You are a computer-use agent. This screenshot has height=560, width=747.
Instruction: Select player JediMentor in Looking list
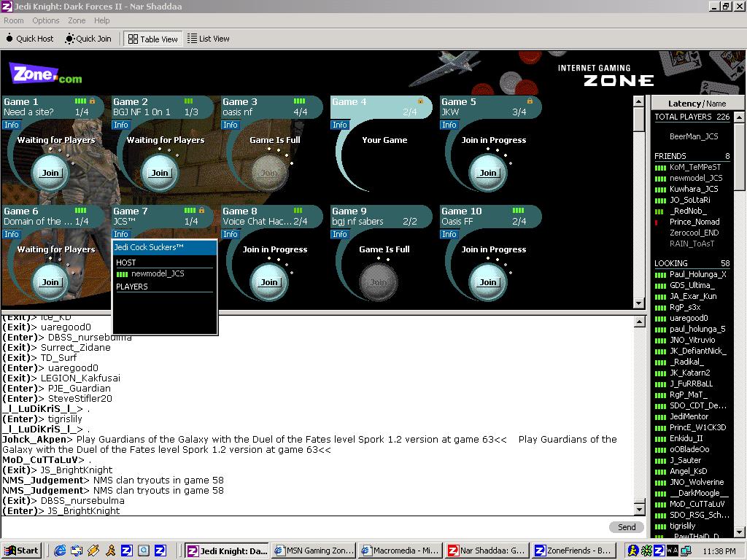point(689,416)
